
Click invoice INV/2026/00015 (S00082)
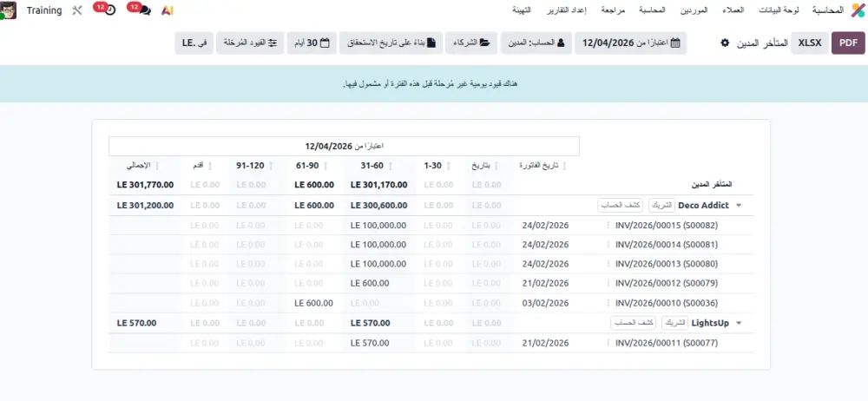click(667, 226)
